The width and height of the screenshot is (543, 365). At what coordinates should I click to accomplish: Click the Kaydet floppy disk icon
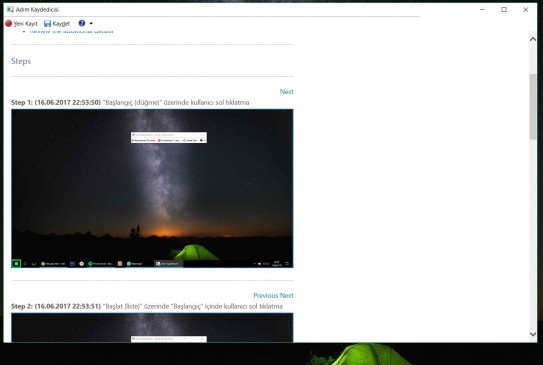coord(47,24)
